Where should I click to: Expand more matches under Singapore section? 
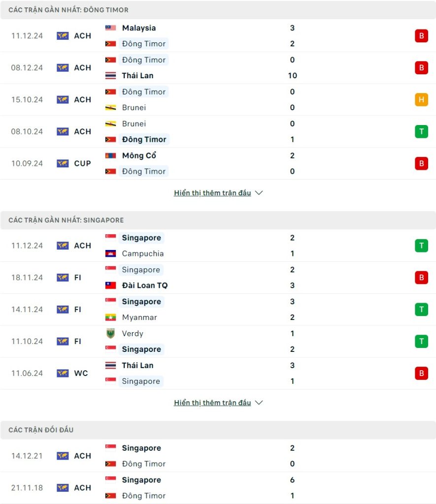pos(212,403)
